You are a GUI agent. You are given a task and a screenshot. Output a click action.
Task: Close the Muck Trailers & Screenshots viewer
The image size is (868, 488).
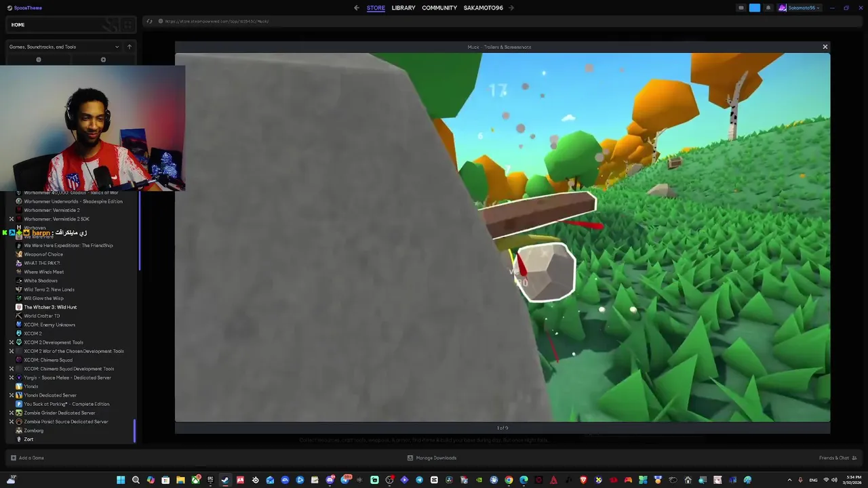coord(825,47)
